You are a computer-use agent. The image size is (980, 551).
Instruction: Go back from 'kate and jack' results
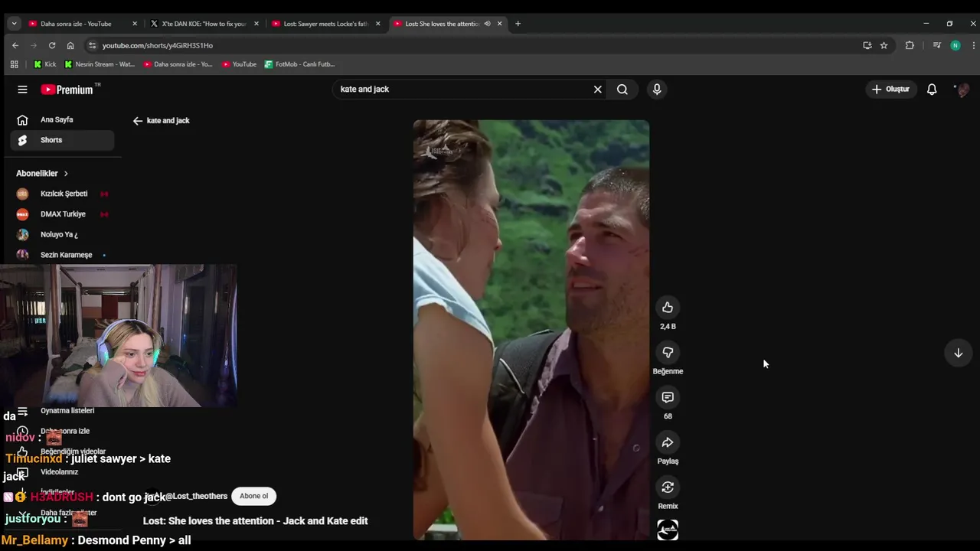tap(138, 121)
